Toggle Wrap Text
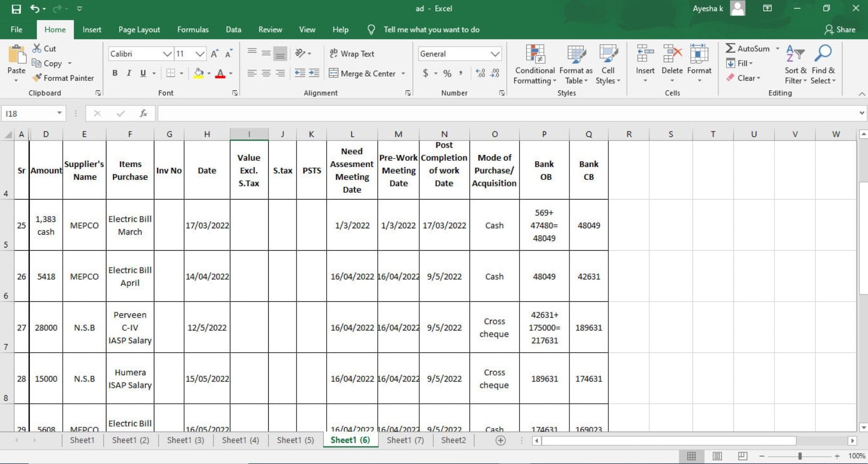868x464 pixels. [x=352, y=54]
